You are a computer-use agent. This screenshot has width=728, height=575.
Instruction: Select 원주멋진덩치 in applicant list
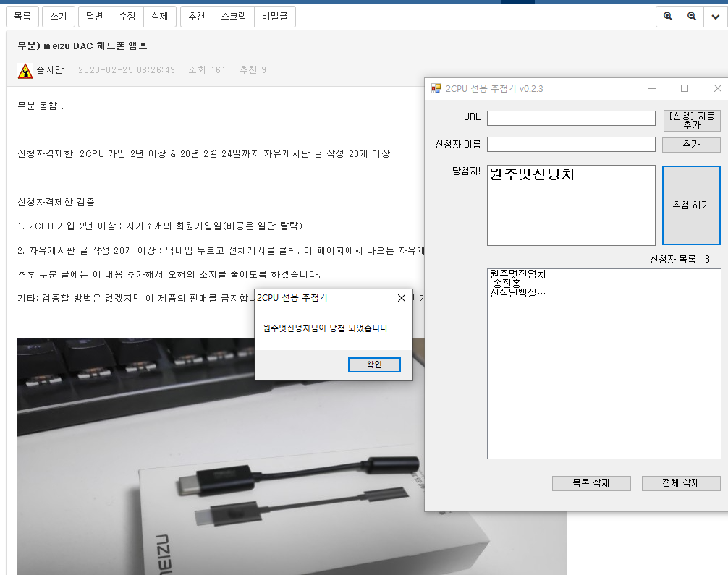tap(517, 274)
